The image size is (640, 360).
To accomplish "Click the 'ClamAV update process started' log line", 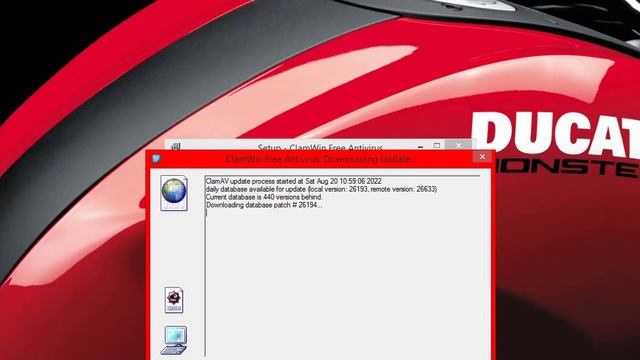I will click(x=293, y=181).
